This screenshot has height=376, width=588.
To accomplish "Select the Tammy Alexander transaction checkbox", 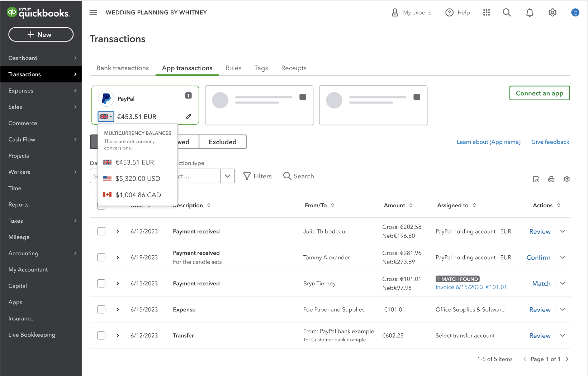I will tap(101, 257).
